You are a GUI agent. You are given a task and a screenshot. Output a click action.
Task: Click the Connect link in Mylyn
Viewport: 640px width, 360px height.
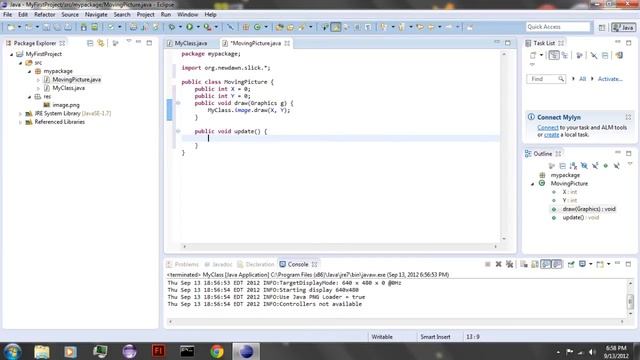[547, 128]
